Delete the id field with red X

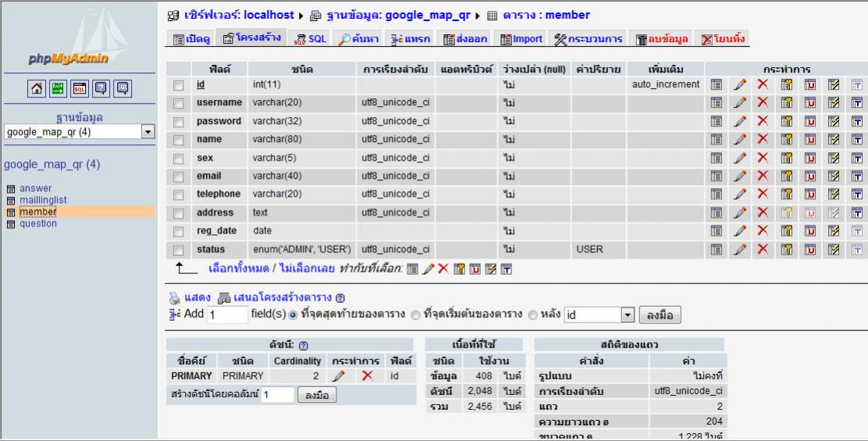(x=763, y=84)
